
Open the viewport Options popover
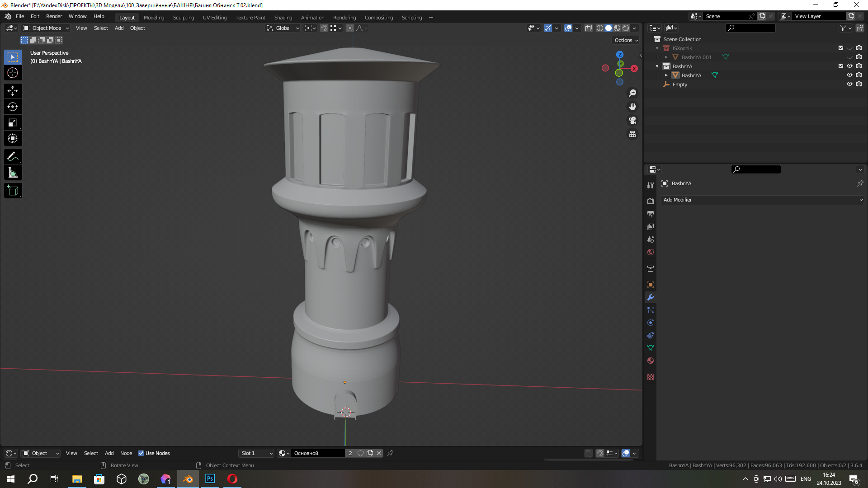pos(626,40)
